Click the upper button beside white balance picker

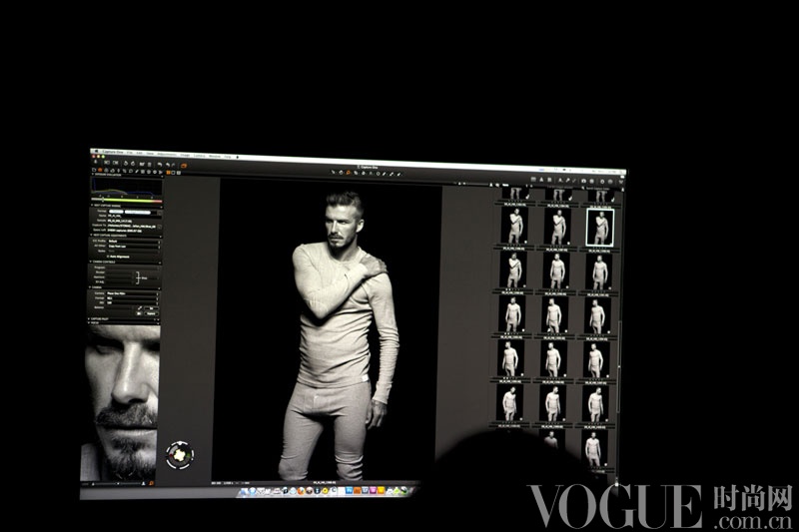point(152,308)
